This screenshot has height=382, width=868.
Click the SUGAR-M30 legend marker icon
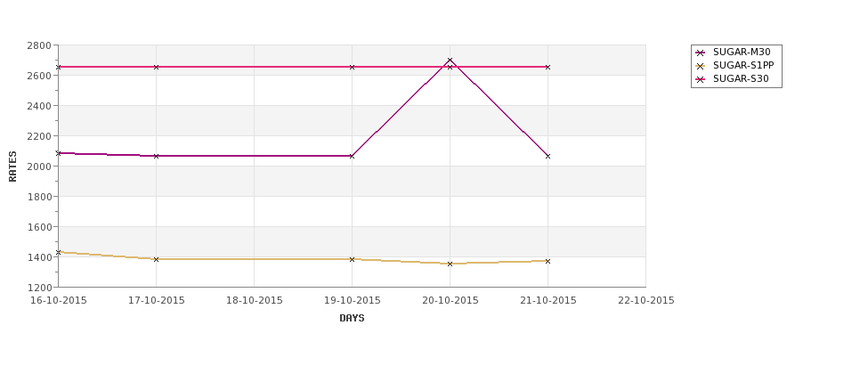(701, 53)
